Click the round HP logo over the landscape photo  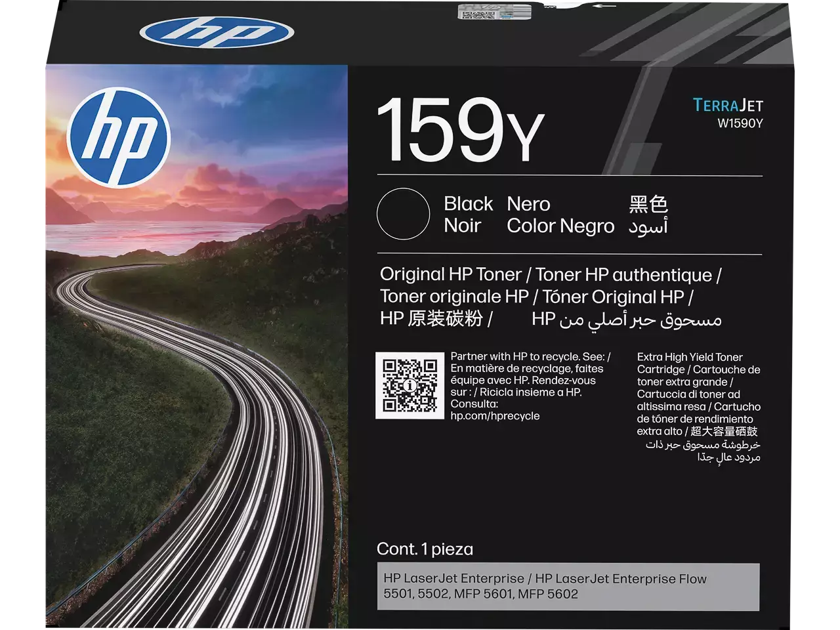click(119, 138)
